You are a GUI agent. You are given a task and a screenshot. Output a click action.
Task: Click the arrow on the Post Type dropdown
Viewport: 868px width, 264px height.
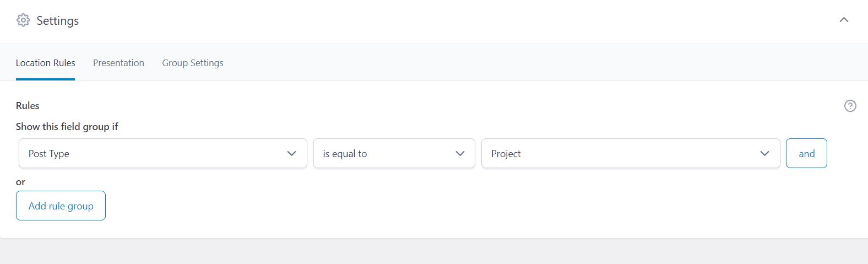[x=291, y=153]
